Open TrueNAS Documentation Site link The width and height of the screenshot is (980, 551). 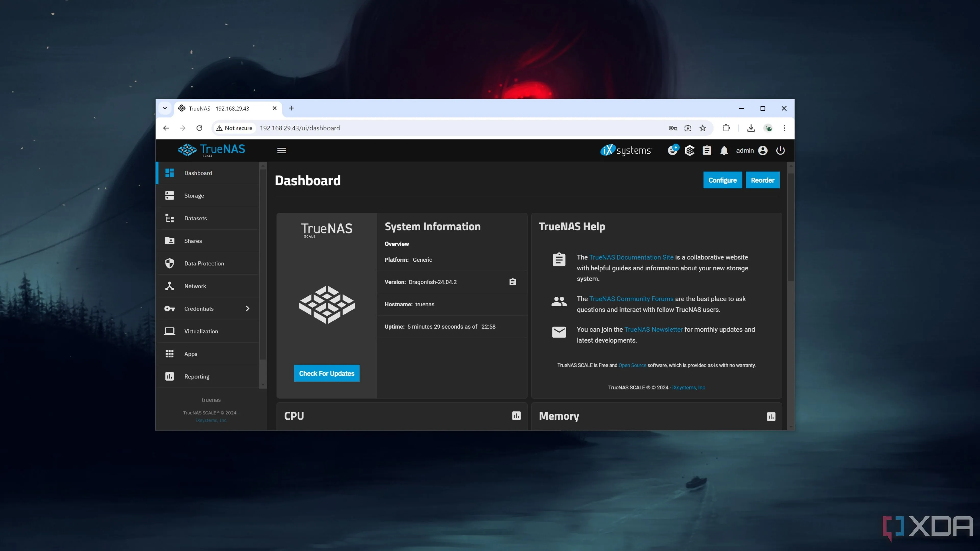coord(631,257)
